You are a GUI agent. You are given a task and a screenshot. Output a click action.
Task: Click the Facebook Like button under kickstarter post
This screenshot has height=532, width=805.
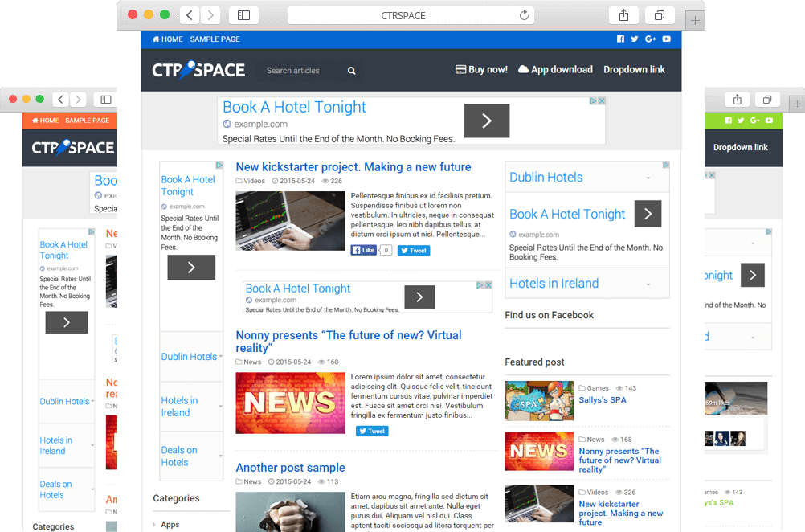coord(364,250)
